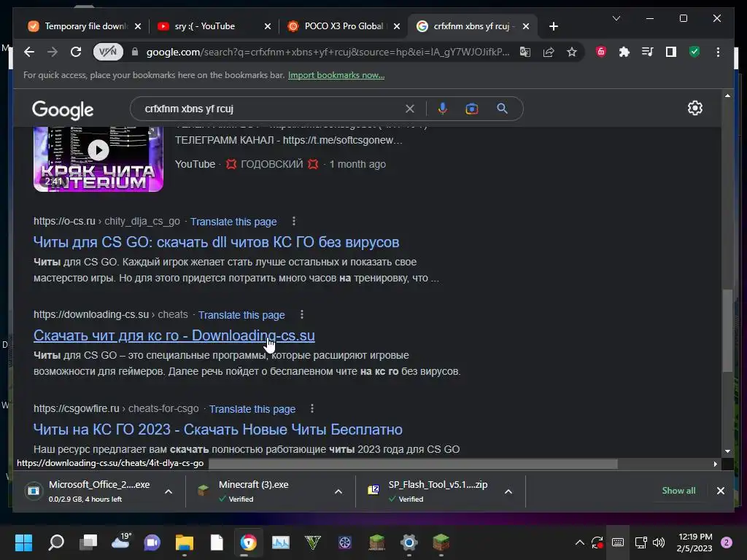The image size is (747, 560).
Task: Open File Explorer from the taskbar
Action: click(184, 542)
